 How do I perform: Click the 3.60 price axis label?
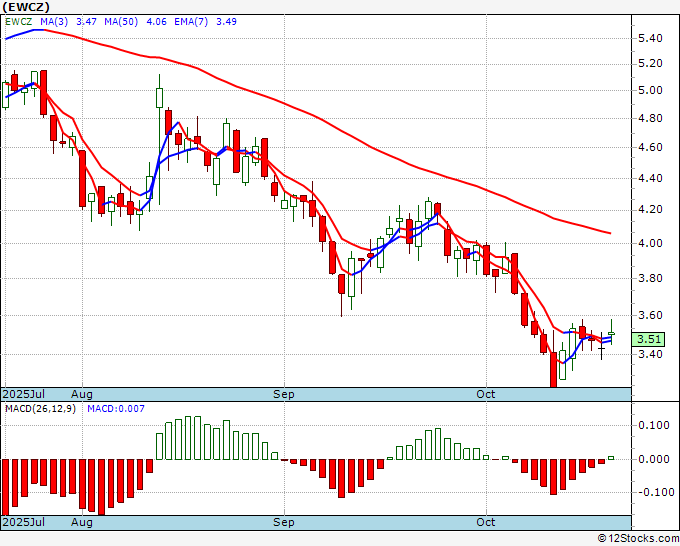[x=650, y=315]
